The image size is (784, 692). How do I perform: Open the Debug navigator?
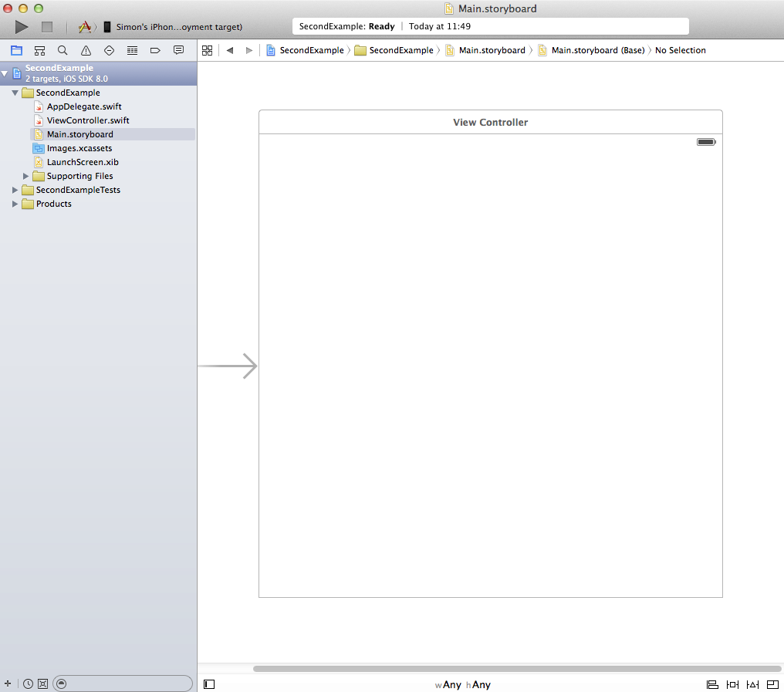132,50
